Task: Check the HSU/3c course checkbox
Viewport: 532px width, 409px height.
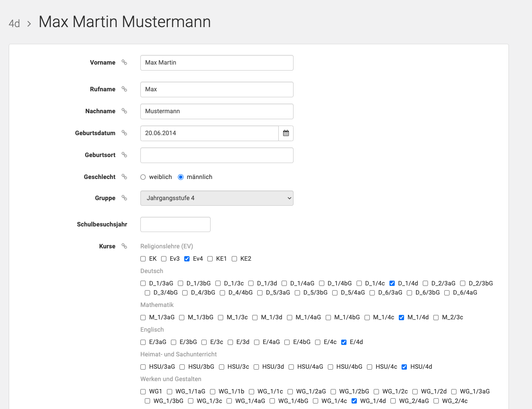Action: click(x=221, y=367)
